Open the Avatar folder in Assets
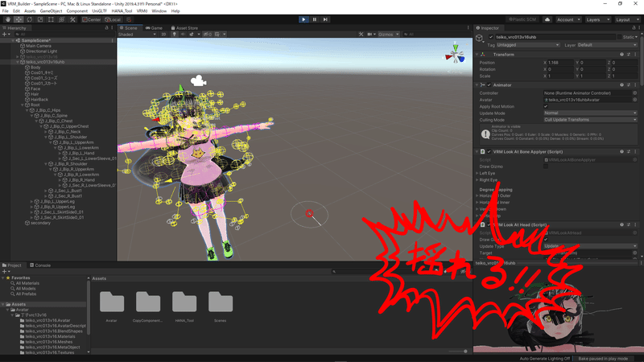This screenshot has height=362, width=644. coord(112,306)
